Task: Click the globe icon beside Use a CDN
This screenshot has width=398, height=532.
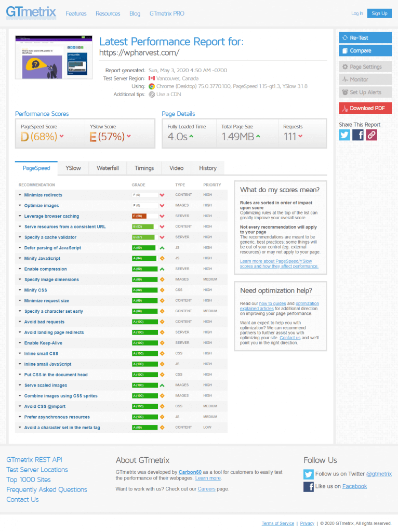Action: pos(152,95)
